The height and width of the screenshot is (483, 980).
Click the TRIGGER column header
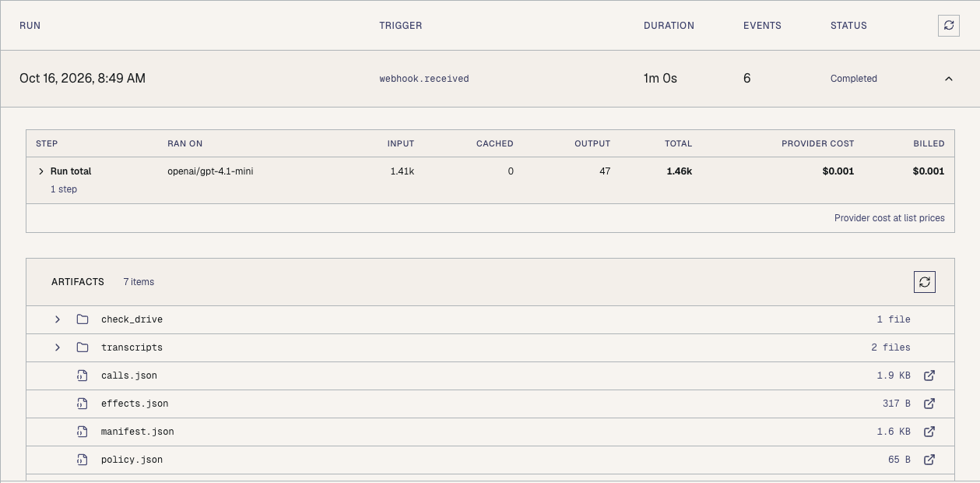[x=401, y=26]
